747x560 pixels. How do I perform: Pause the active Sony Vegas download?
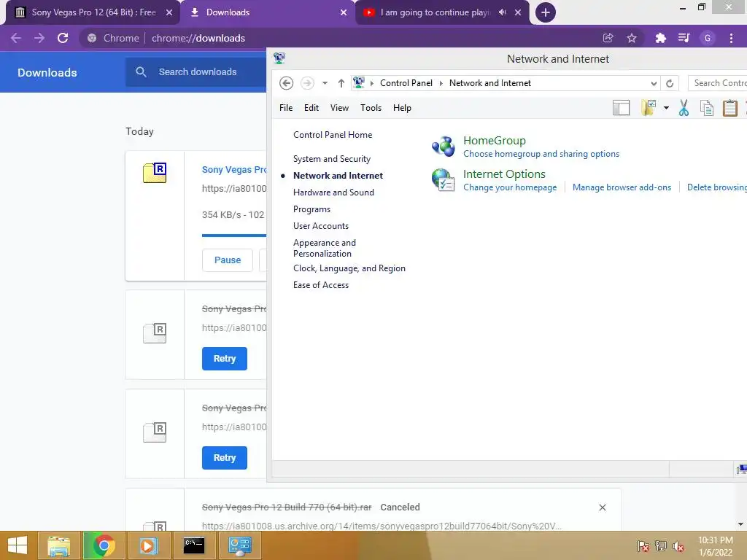[x=228, y=260]
